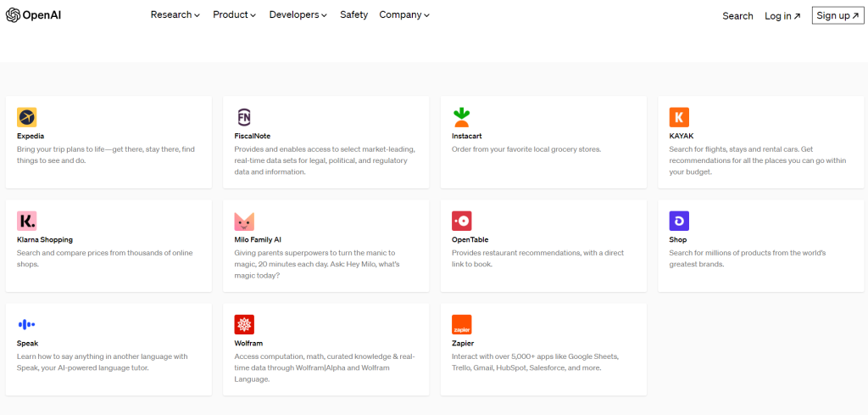
Task: Select the OpenTable title
Action: tap(470, 239)
